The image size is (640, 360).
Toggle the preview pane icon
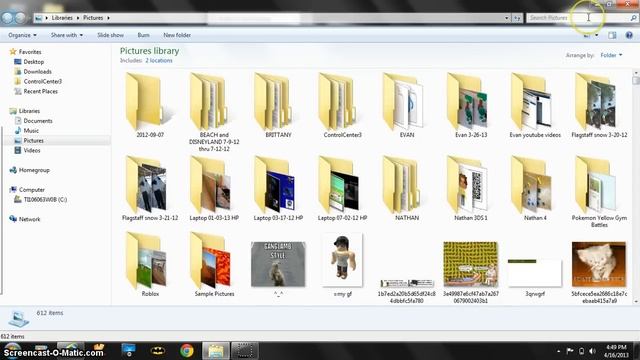(612, 35)
